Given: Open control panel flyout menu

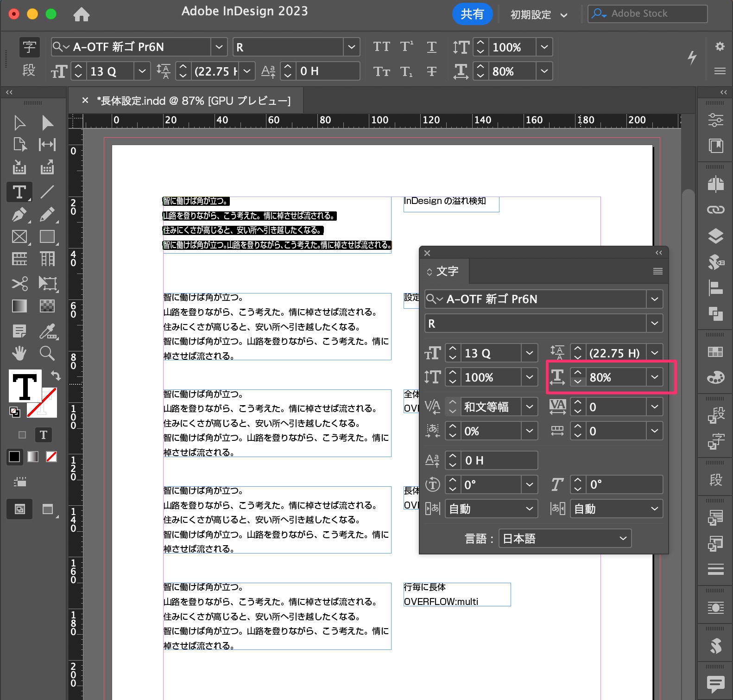Looking at the screenshot, I should pos(720,71).
